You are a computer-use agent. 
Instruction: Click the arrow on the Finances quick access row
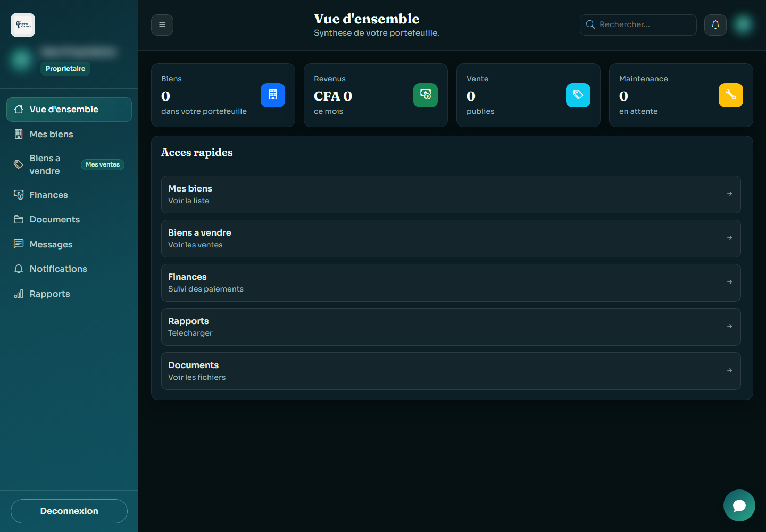click(x=730, y=282)
